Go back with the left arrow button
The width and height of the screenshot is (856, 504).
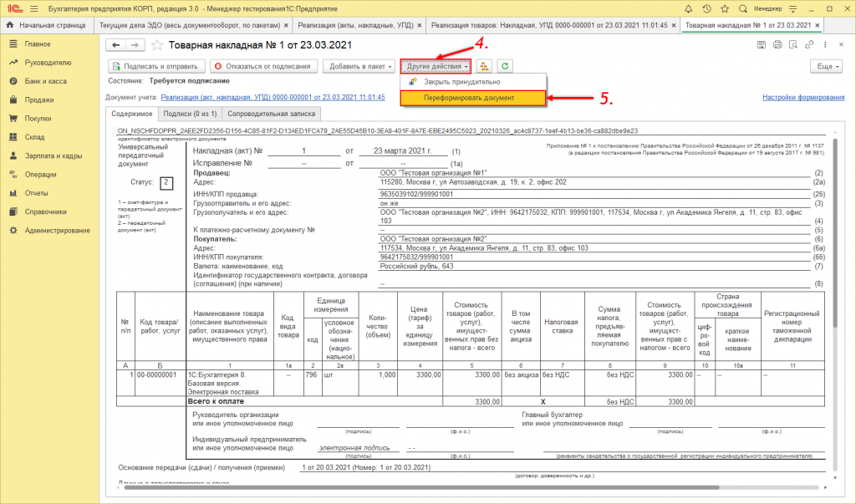click(115, 45)
